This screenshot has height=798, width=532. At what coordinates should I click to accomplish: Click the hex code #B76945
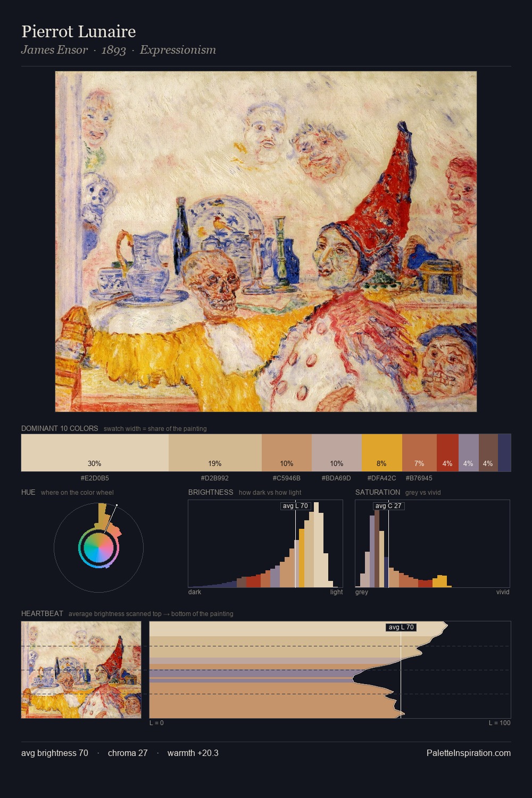tap(419, 478)
